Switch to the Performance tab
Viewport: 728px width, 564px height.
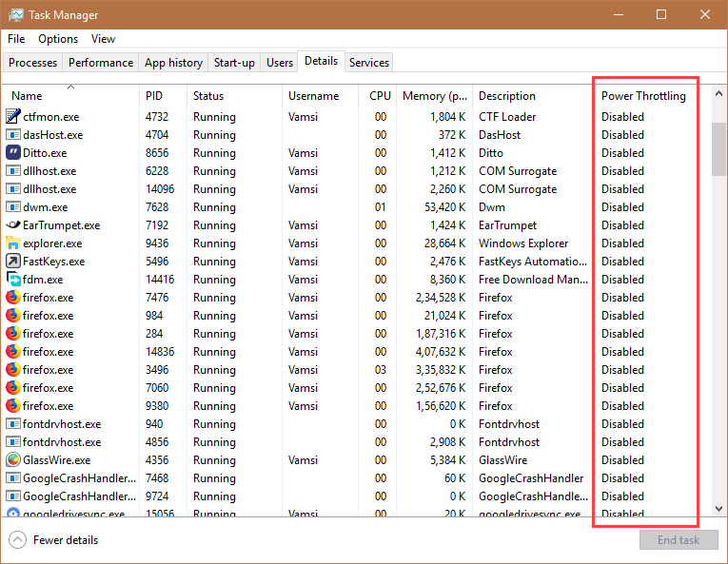coord(101,63)
